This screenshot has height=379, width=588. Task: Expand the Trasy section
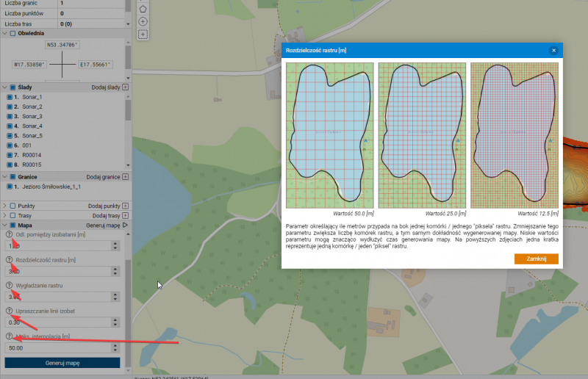4,216
